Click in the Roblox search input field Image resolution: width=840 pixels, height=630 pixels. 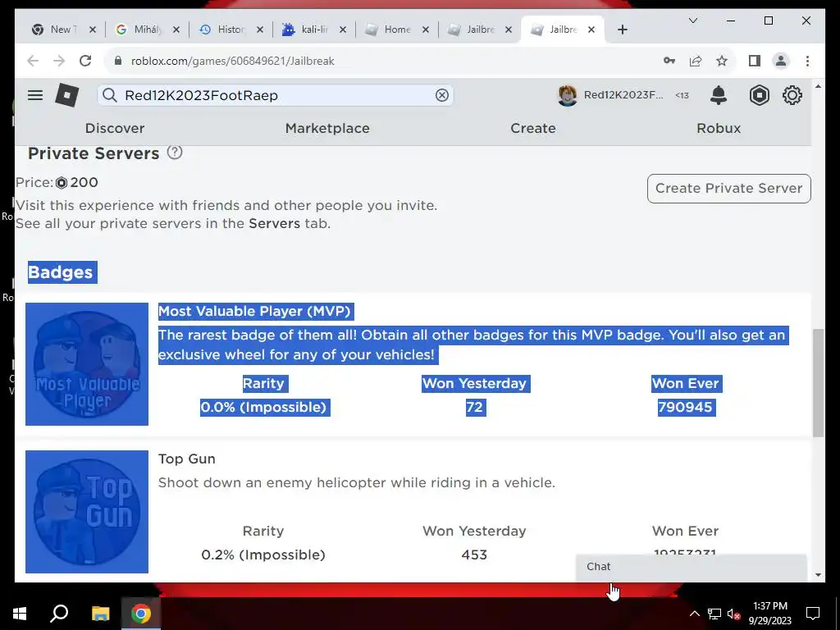(x=276, y=95)
